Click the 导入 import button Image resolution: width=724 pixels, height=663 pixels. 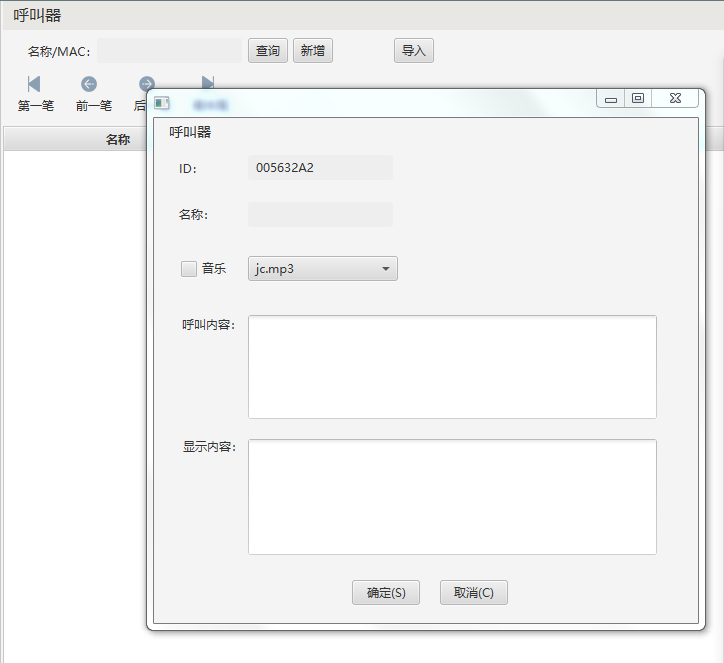[413, 51]
